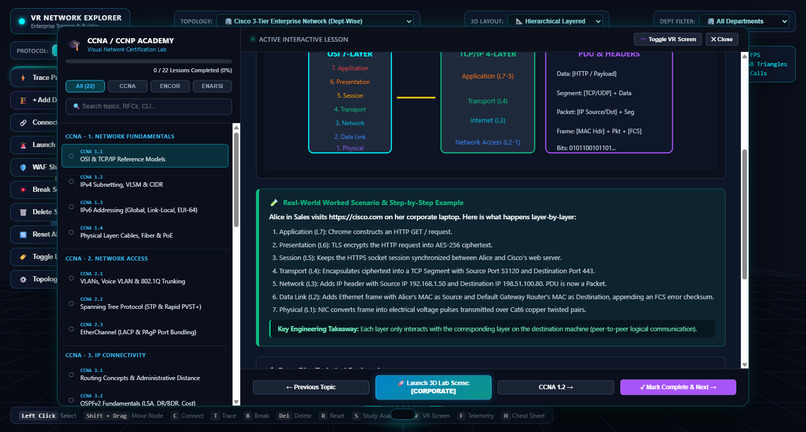Click the green Active Interactive Lesson status dot

pyautogui.click(x=252, y=39)
